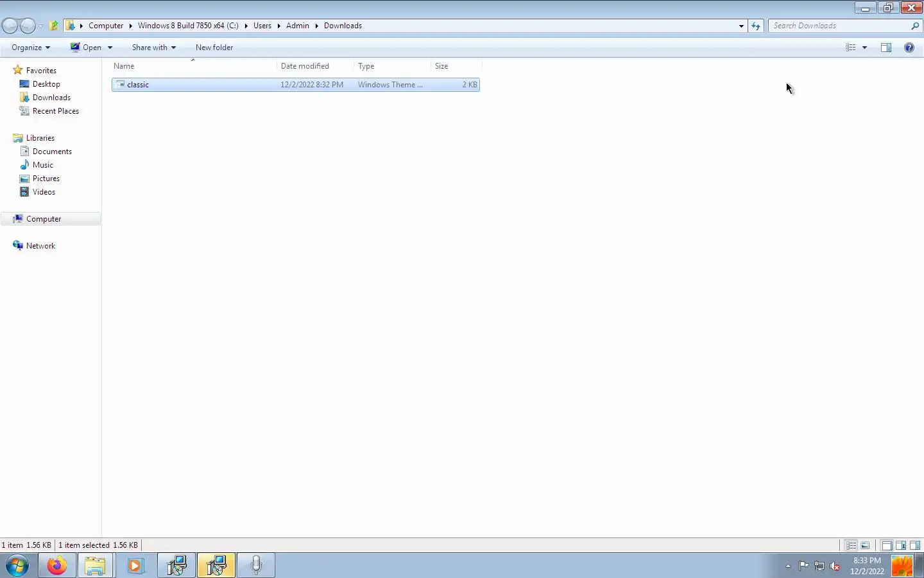Viewport: 924px width, 578px height.
Task: Open Action Center flag icon
Action: point(803,566)
